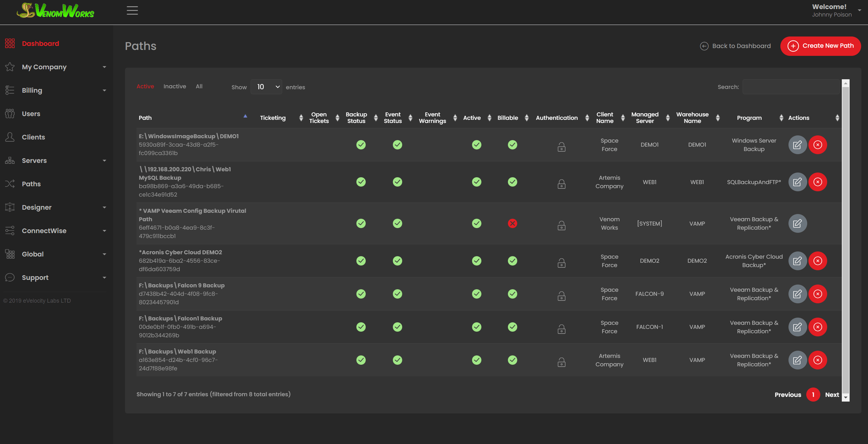Open the Clients sidebar icon
Image resolution: width=868 pixels, height=444 pixels.
(x=10, y=137)
